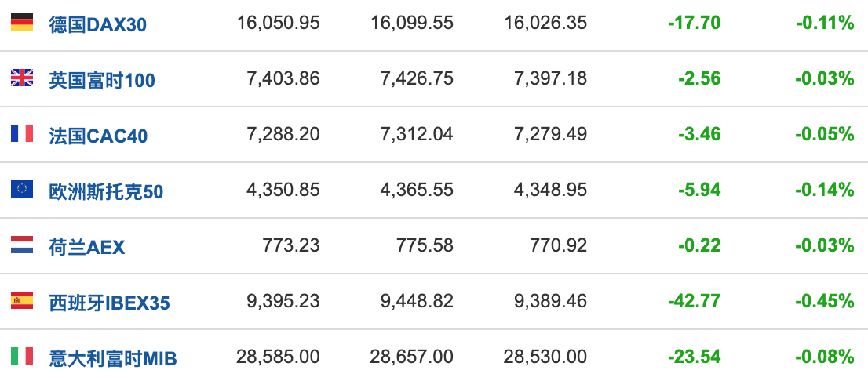Open the 荷兰AEX index link
Screen dimensions: 868x381
pyautogui.click(x=86, y=247)
